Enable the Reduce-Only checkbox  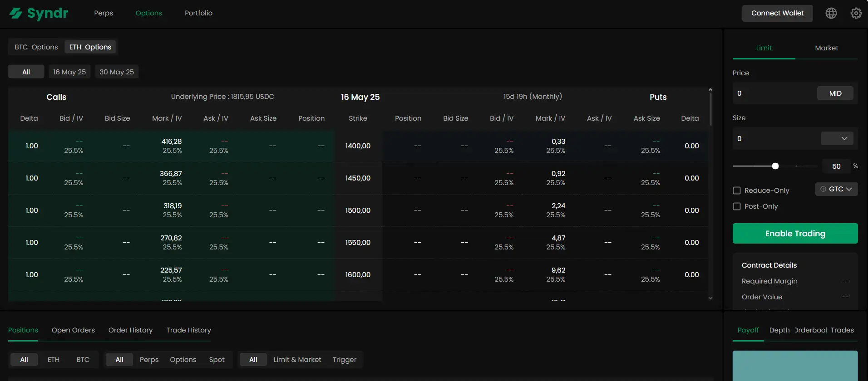click(737, 190)
